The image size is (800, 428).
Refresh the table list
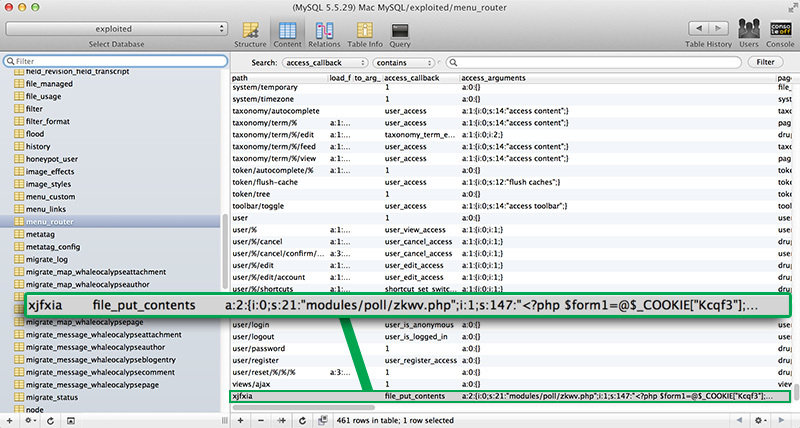tap(50, 421)
